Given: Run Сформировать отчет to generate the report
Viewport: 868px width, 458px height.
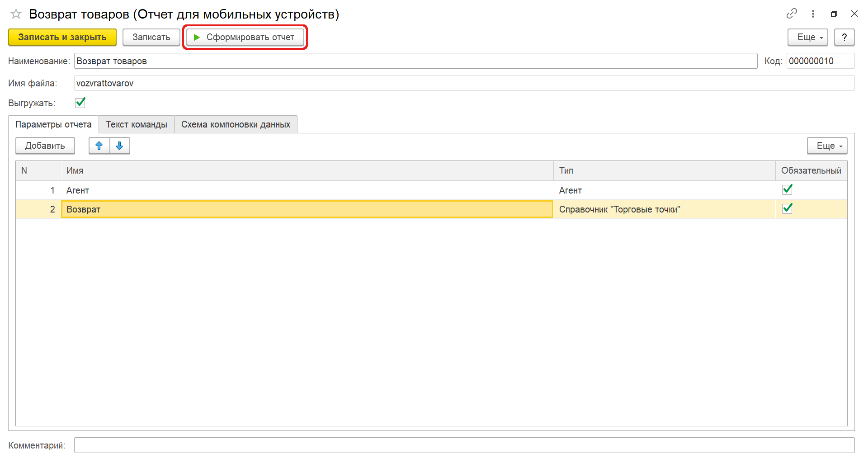Looking at the screenshot, I should 245,37.
